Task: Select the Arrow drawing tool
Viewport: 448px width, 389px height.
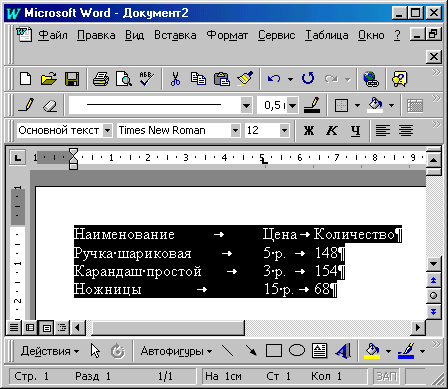Action: 251,351
